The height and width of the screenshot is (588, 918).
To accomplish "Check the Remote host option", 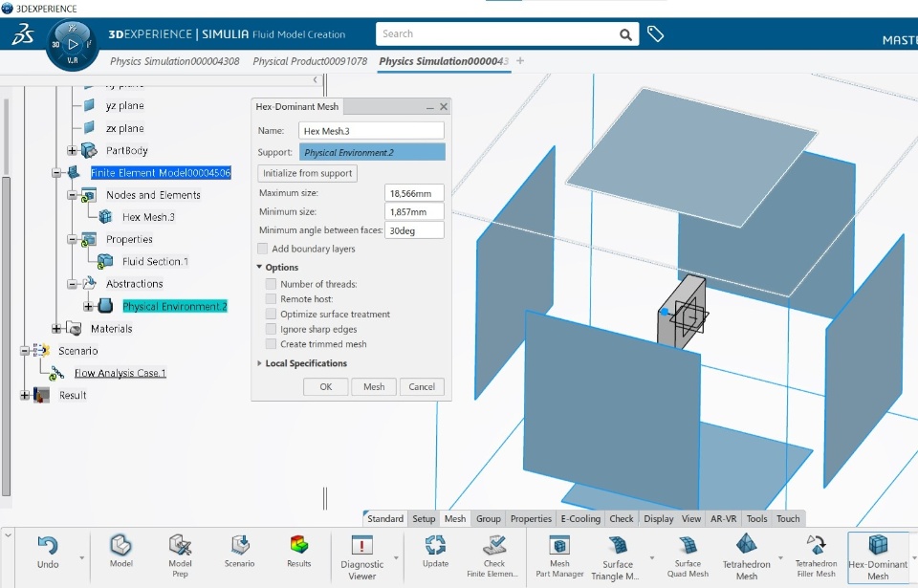I will [x=271, y=298].
